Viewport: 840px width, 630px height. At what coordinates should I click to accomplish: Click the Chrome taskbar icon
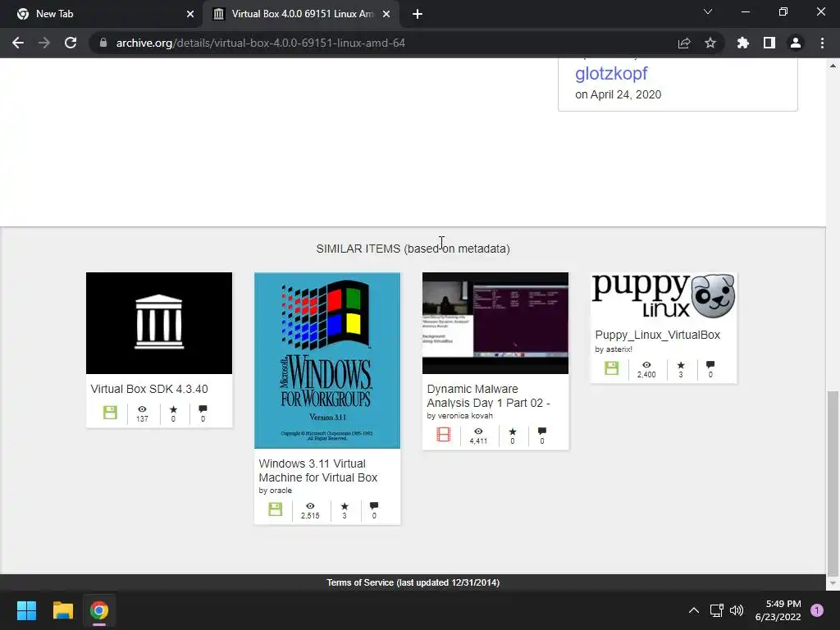pos(98,610)
